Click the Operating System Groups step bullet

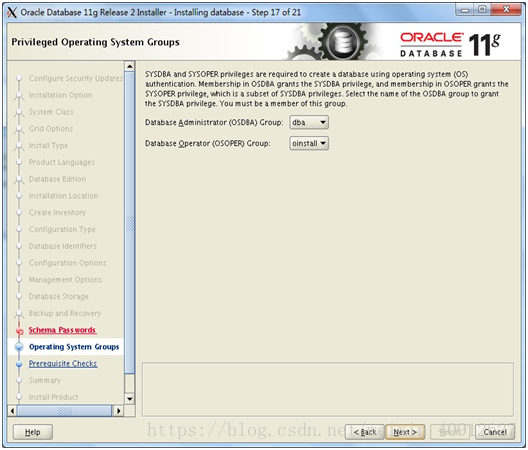tap(19, 347)
